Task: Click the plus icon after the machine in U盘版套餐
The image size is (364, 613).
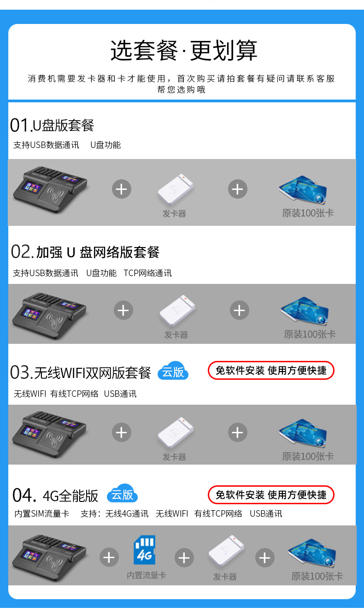Action: tap(122, 189)
